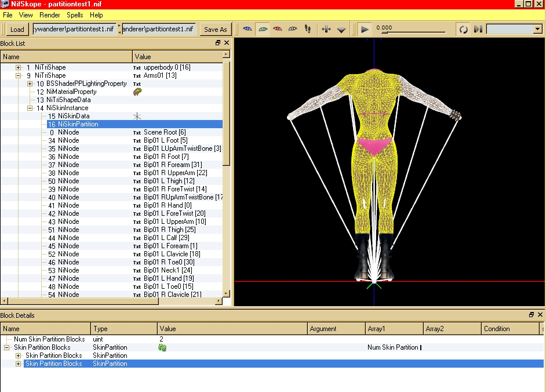Click the red eye view icon
Viewport: 546px width, 392px height.
click(x=278, y=29)
